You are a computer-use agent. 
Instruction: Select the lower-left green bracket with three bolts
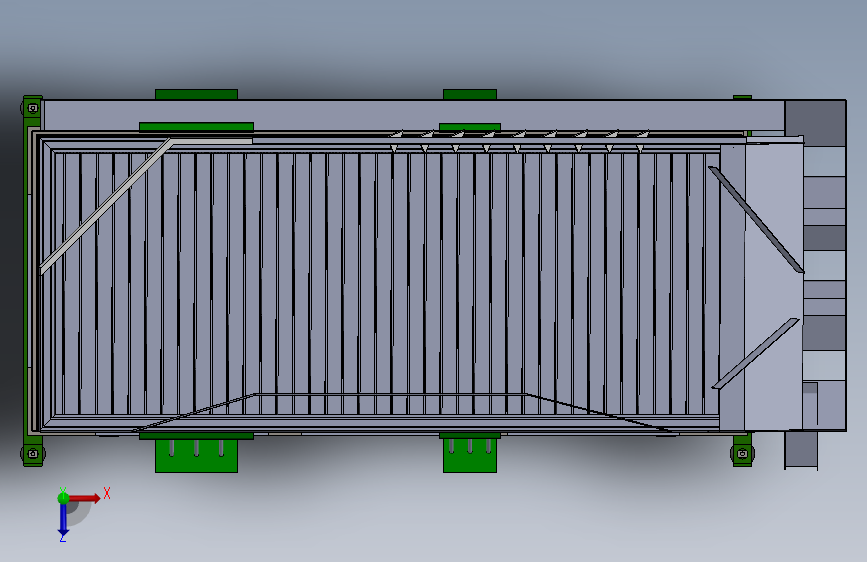[x=196, y=455]
